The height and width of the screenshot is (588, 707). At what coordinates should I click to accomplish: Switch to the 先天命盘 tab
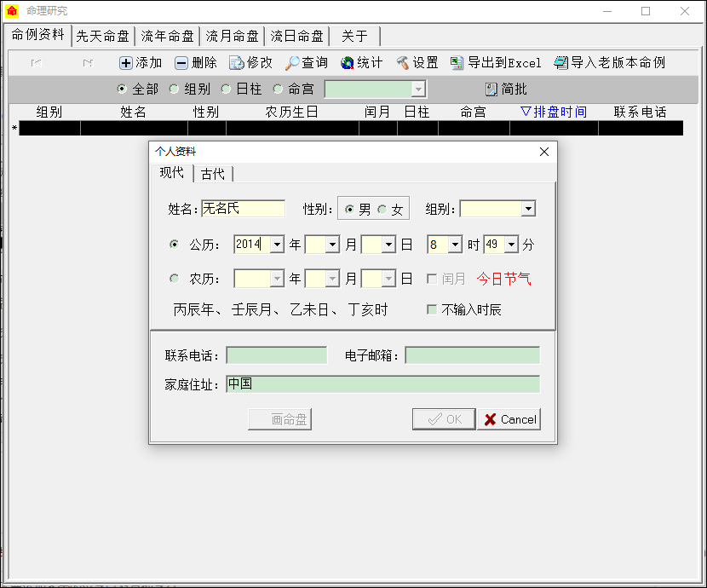103,36
